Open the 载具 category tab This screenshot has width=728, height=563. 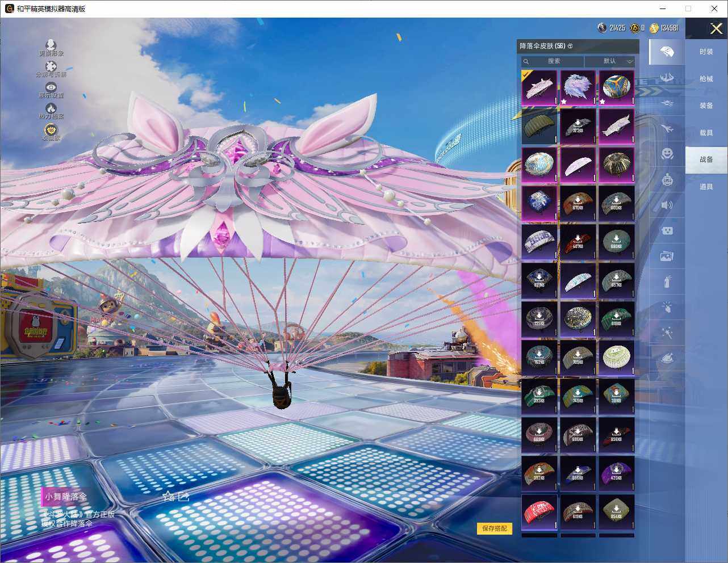[x=706, y=133]
